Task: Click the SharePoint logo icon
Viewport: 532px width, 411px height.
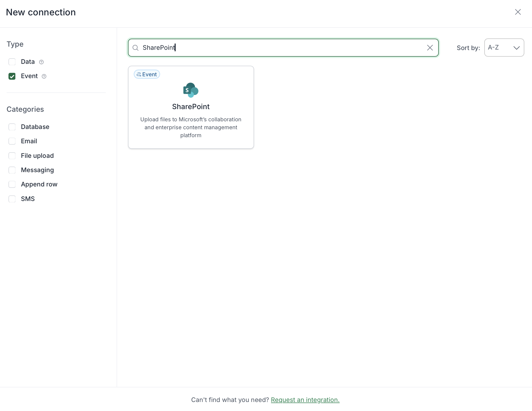Action: 190,90
